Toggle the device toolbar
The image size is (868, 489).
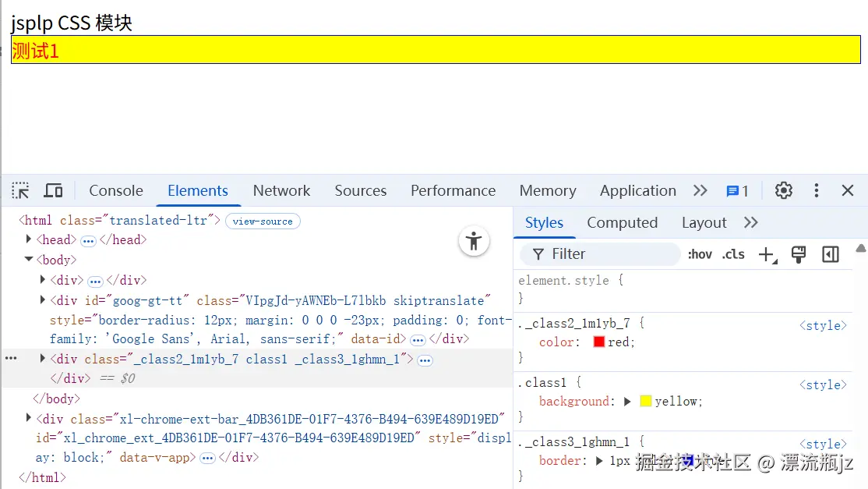point(52,190)
